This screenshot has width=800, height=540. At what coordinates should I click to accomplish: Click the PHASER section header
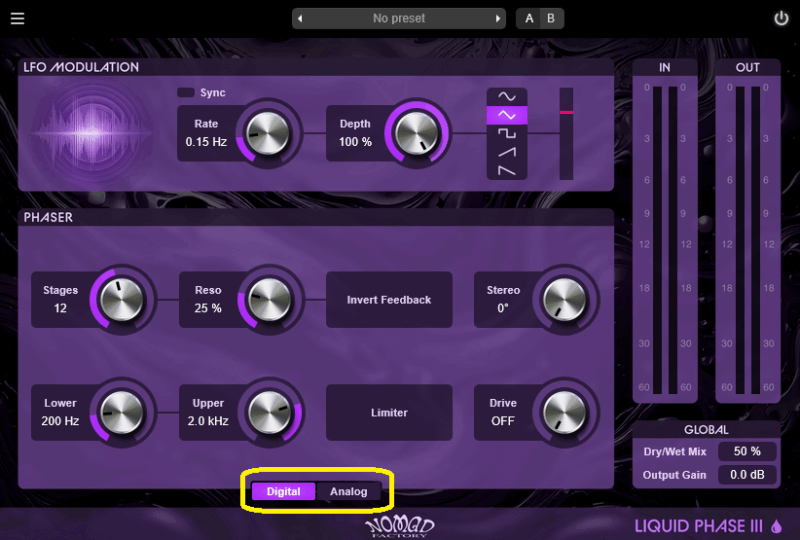pyautogui.click(x=48, y=217)
